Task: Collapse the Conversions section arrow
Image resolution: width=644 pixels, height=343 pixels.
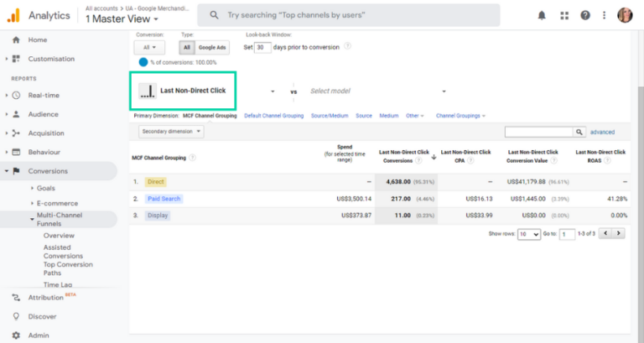Action: tap(7, 171)
